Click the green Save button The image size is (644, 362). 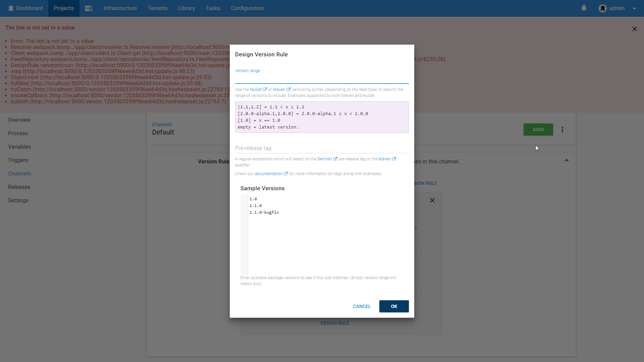click(x=538, y=130)
